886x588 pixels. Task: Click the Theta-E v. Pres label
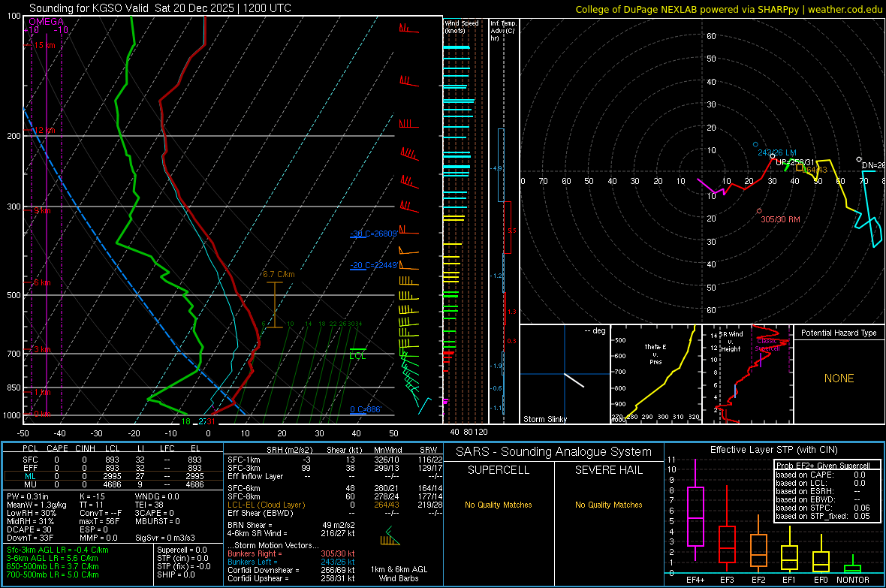655,354
